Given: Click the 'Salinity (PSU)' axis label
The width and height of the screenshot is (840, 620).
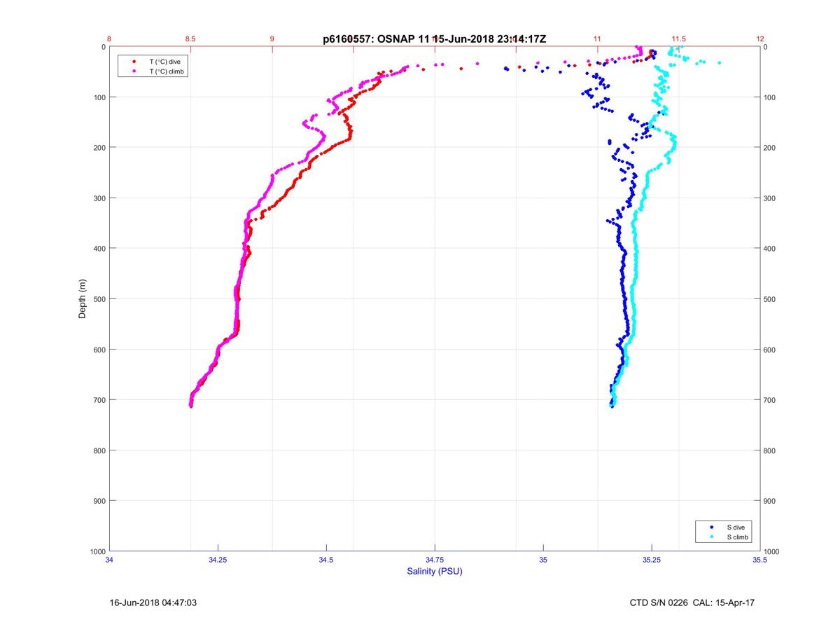Looking at the screenshot, I should 435,572.
